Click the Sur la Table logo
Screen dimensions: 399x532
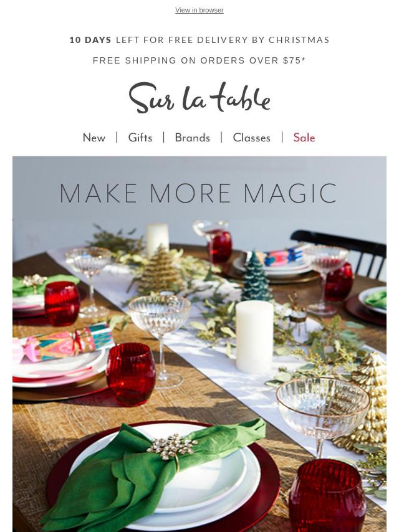(199, 97)
